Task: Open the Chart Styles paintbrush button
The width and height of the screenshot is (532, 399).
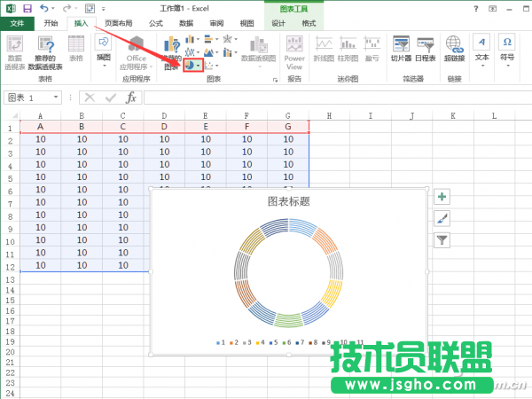Action: (442, 218)
